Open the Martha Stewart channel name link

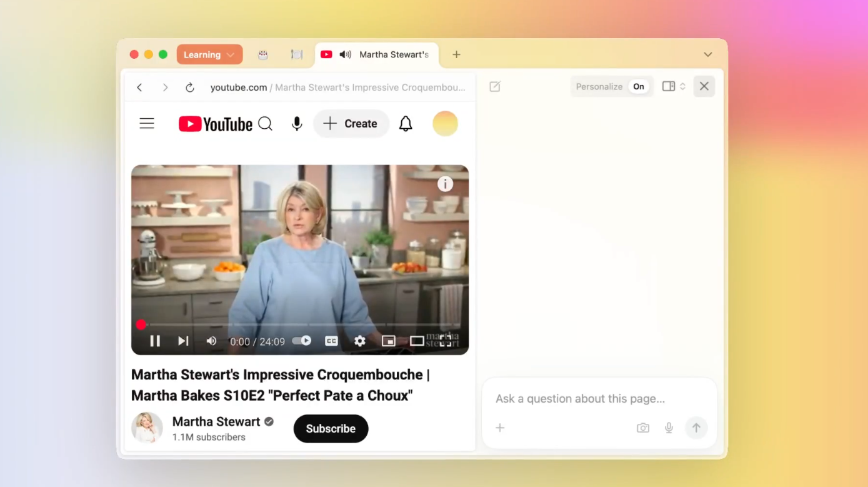[216, 421]
